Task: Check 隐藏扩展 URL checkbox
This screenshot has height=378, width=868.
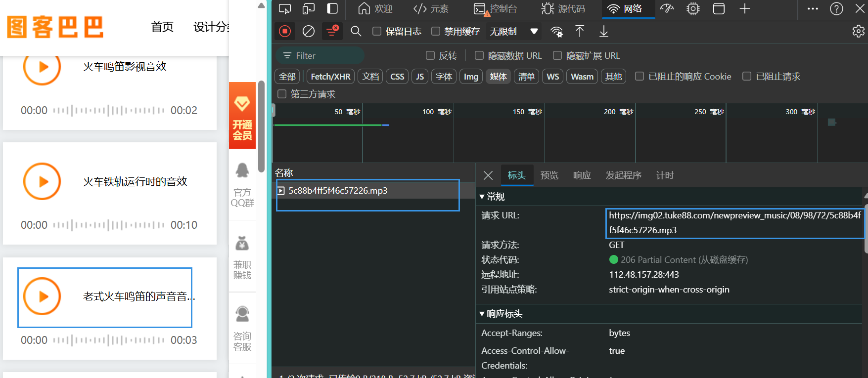Action: 557,55
